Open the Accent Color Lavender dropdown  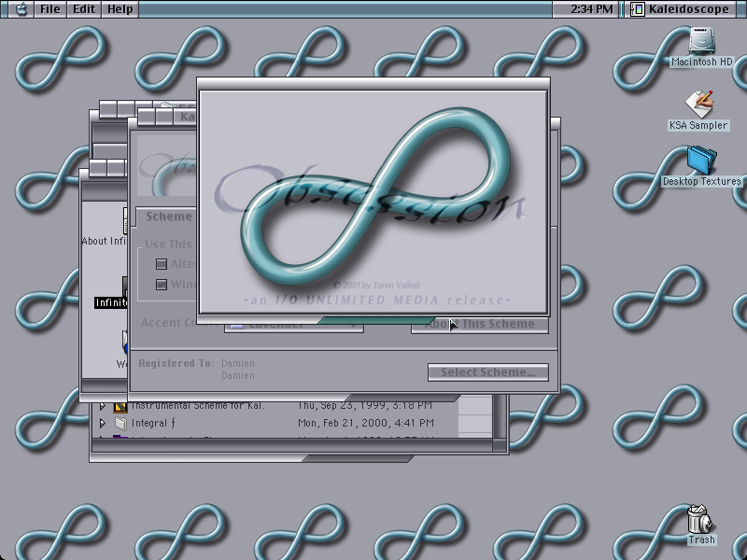click(x=294, y=326)
